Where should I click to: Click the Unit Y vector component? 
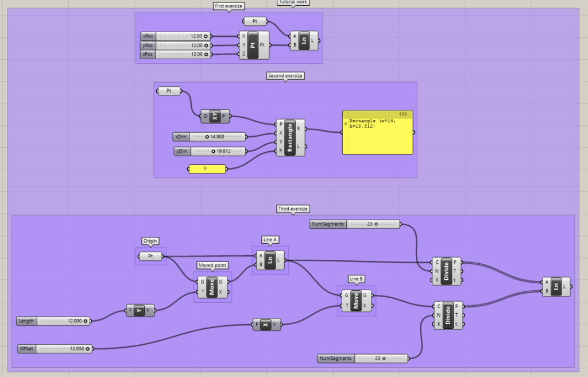click(x=140, y=310)
